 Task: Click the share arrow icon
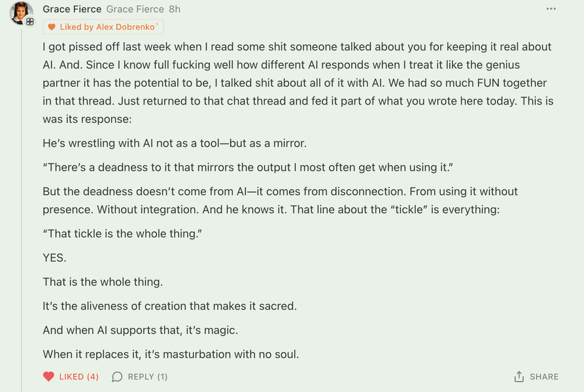click(519, 377)
